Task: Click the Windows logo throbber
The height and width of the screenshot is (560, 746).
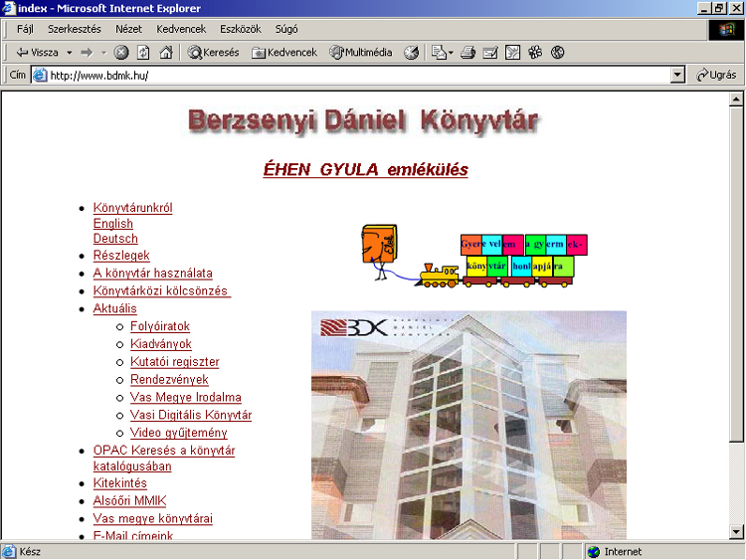Action: point(726,30)
